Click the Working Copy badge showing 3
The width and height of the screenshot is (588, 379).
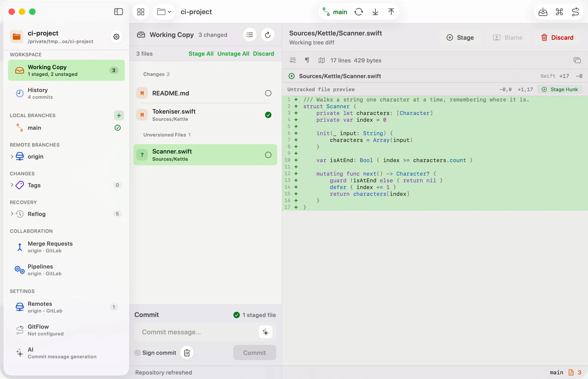tap(114, 70)
